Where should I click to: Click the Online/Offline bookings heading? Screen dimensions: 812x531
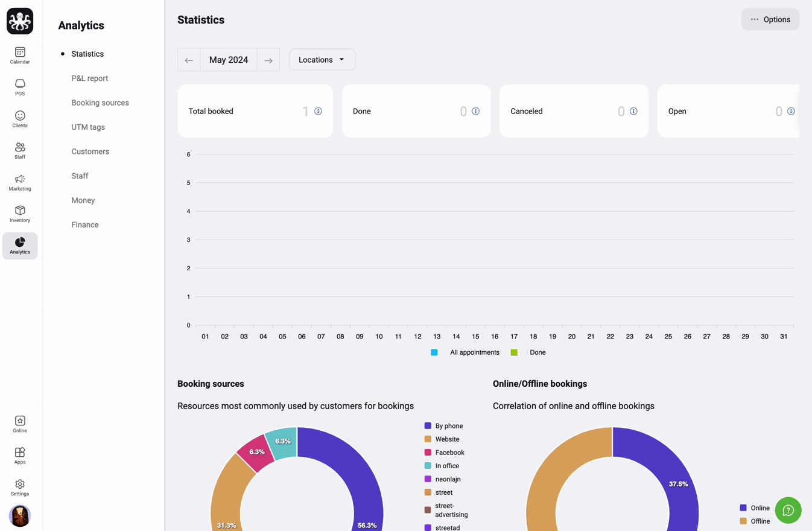[540, 384]
